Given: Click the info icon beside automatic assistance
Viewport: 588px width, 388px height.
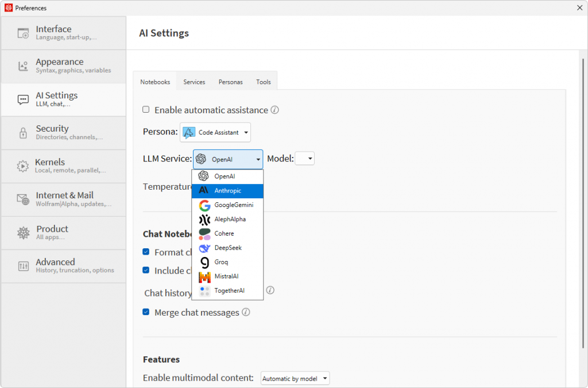Looking at the screenshot, I should point(275,110).
